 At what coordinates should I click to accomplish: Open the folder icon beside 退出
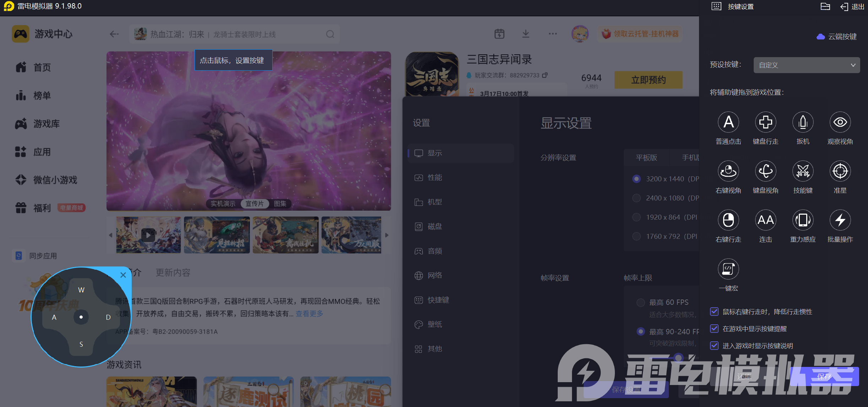[825, 7]
